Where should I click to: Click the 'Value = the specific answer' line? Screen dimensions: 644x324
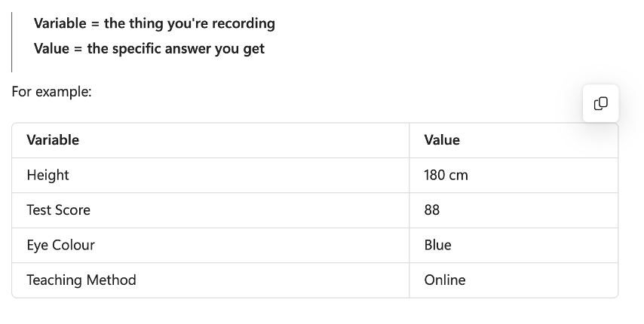149,48
